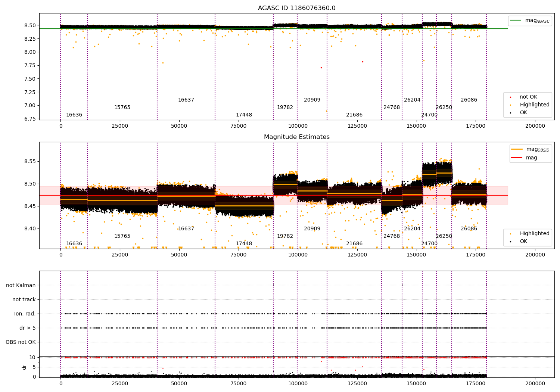Screen dimensions: 560x392
Task: Click the 'mag' label in Magnitude Estimates legend
Action: (532, 158)
